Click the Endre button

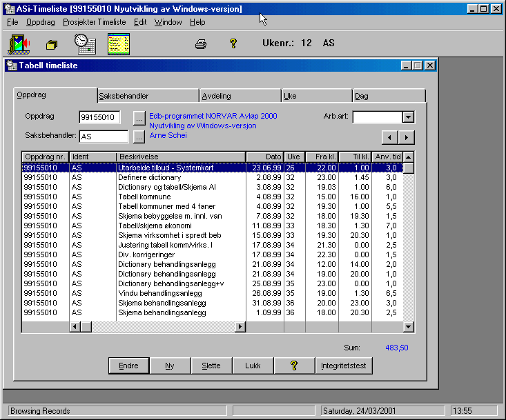pyautogui.click(x=129, y=366)
